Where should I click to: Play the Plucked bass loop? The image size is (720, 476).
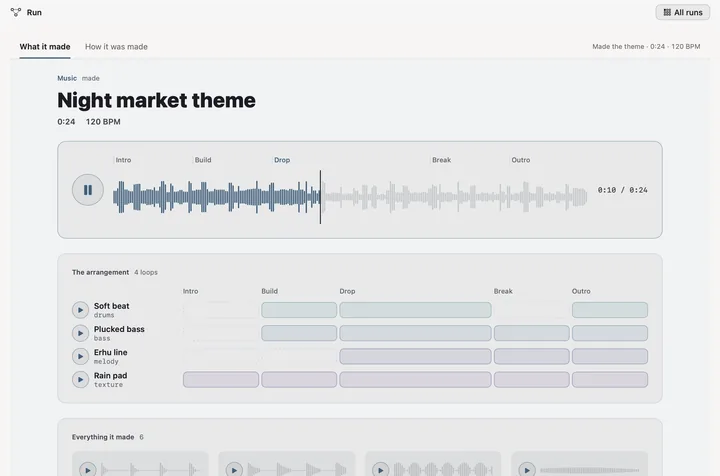click(80, 333)
